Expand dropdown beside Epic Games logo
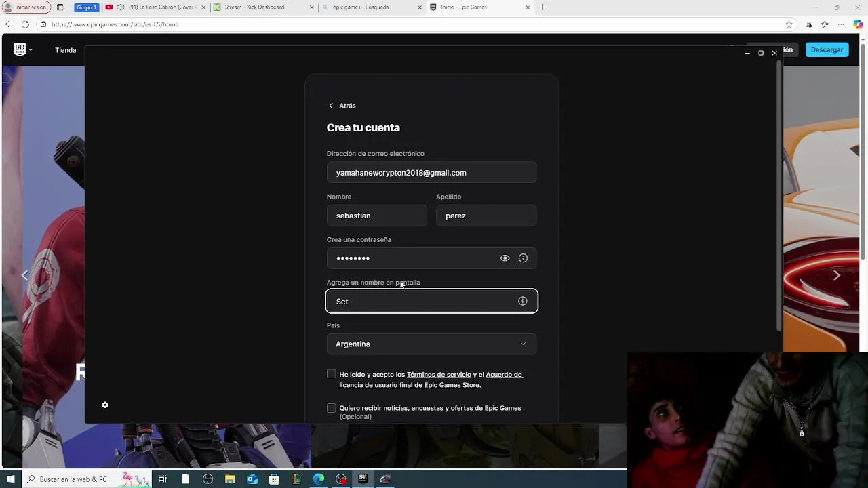The height and width of the screenshot is (488, 868). (31, 50)
